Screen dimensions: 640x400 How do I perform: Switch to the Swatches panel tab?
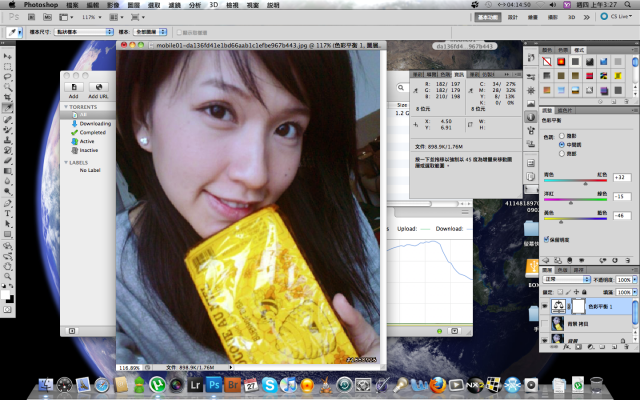pos(563,50)
